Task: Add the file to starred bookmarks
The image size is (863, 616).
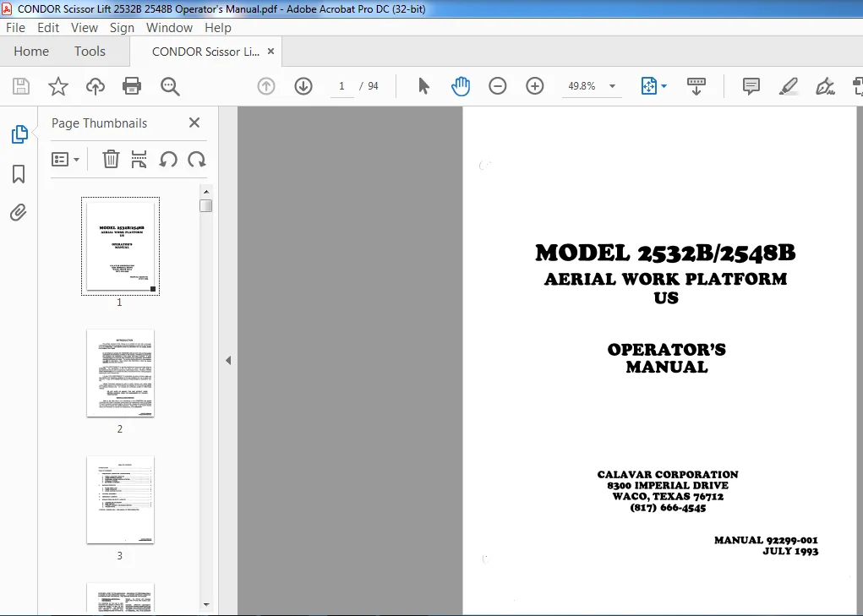Action: [x=57, y=86]
